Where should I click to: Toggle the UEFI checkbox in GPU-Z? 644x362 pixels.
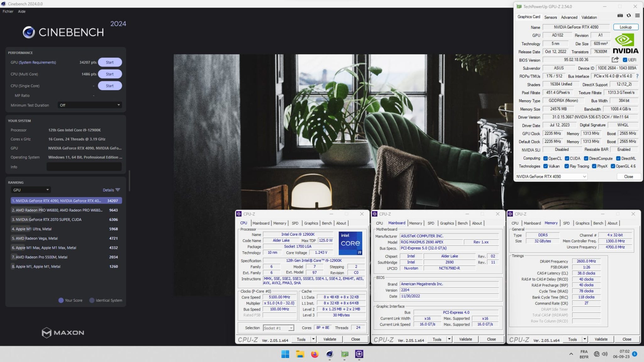click(625, 60)
